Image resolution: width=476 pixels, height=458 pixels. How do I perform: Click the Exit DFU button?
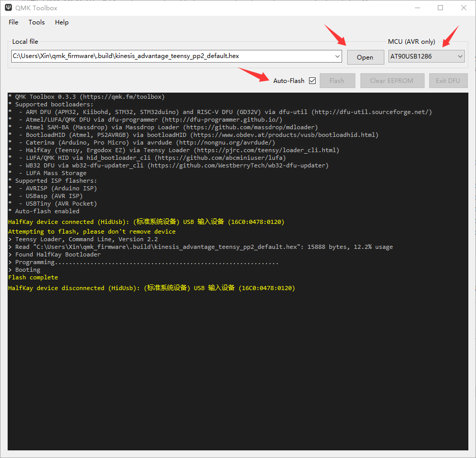(448, 80)
